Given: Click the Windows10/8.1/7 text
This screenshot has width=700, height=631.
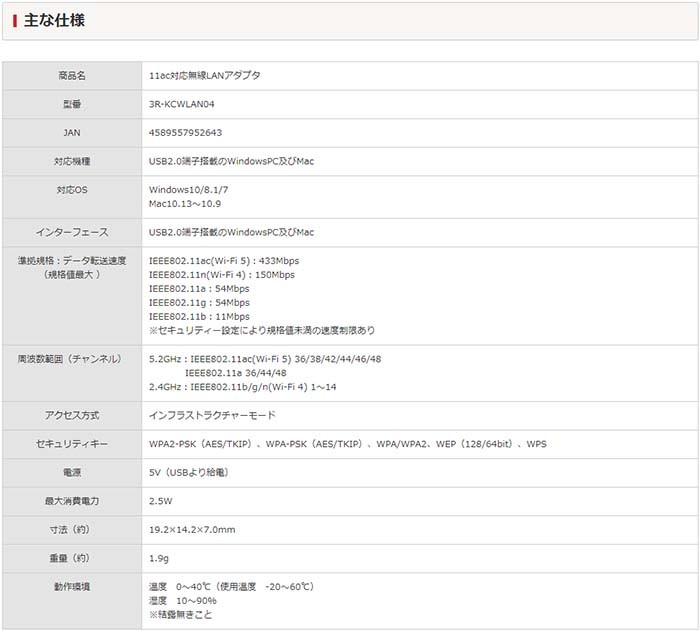Looking at the screenshot, I should click(x=189, y=189).
